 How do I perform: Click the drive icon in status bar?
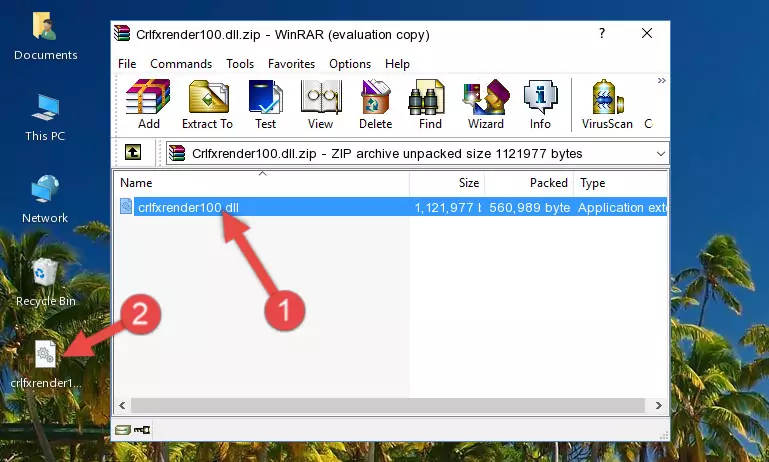tap(123, 430)
